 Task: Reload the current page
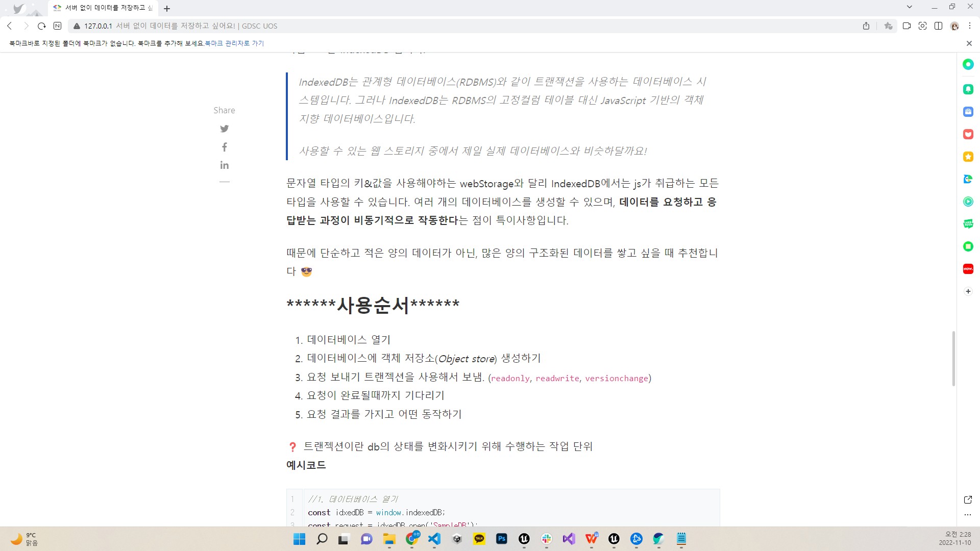coord(42,26)
